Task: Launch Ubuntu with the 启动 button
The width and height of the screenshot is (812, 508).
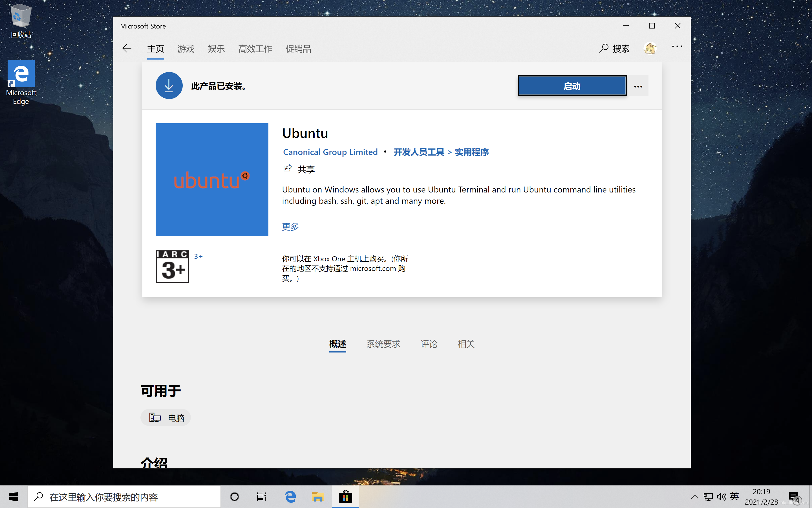Action: pyautogui.click(x=572, y=86)
